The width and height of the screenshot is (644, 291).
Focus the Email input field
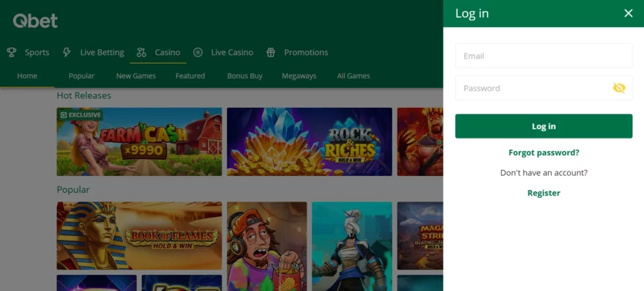544,56
